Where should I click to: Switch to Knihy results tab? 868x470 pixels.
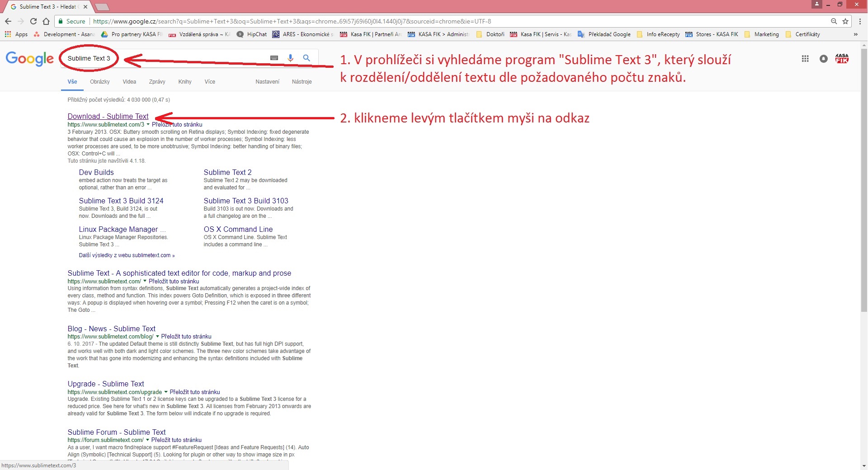tap(185, 82)
